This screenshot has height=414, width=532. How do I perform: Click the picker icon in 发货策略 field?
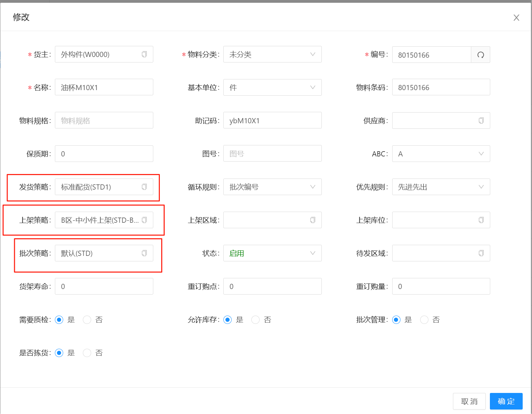(144, 187)
